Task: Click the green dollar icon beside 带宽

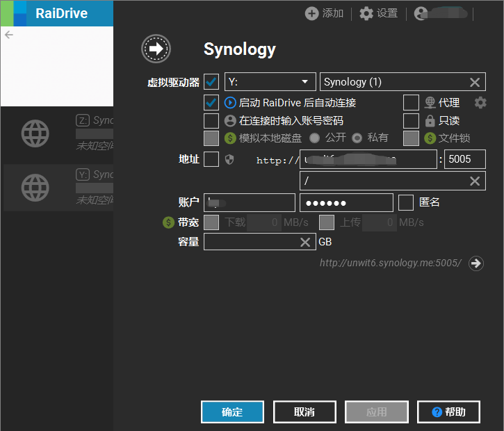Action: point(168,222)
